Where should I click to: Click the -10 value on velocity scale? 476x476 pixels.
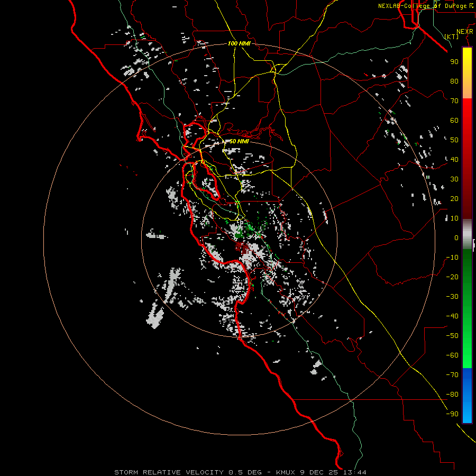[452, 258]
